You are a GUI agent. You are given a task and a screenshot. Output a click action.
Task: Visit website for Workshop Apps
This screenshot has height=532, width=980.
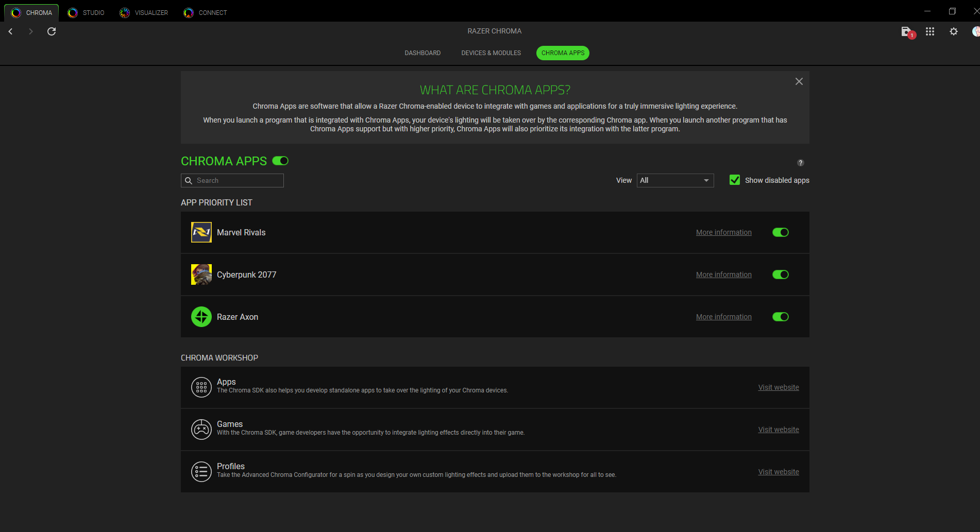pyautogui.click(x=779, y=387)
